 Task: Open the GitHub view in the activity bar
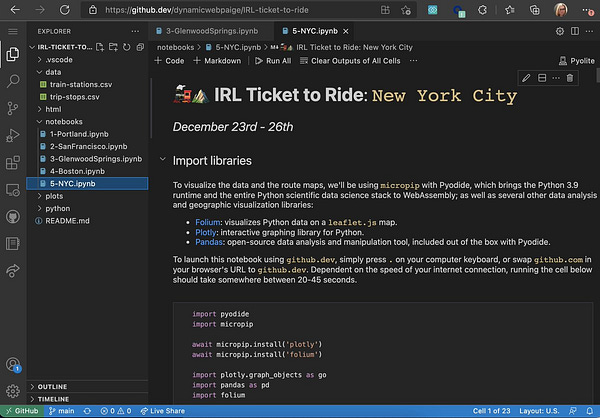(x=13, y=217)
